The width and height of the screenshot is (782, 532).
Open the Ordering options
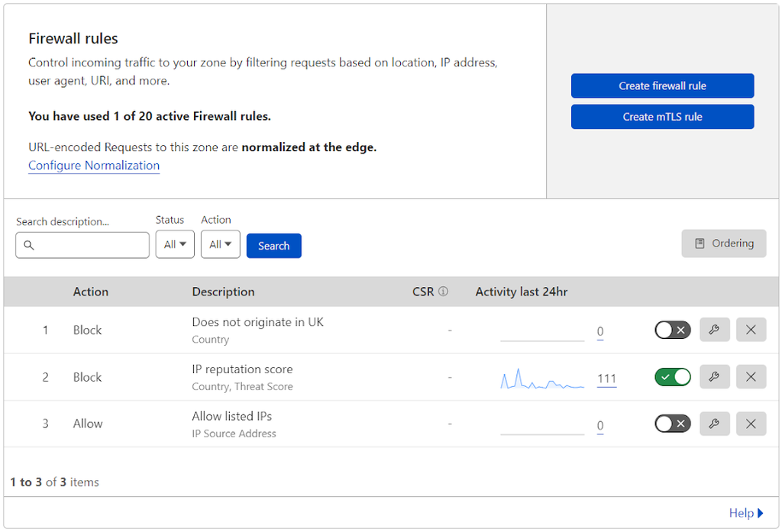click(x=723, y=243)
